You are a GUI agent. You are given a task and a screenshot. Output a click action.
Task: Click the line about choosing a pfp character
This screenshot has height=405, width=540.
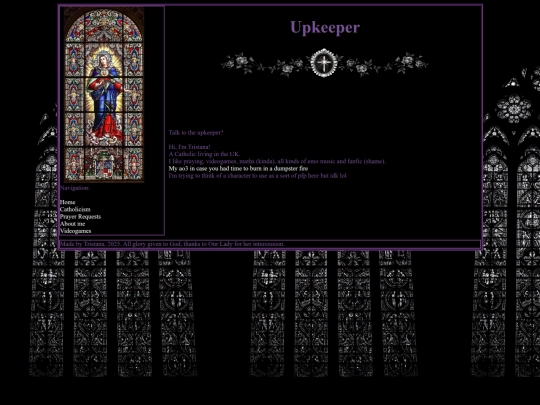pyautogui.click(x=257, y=176)
